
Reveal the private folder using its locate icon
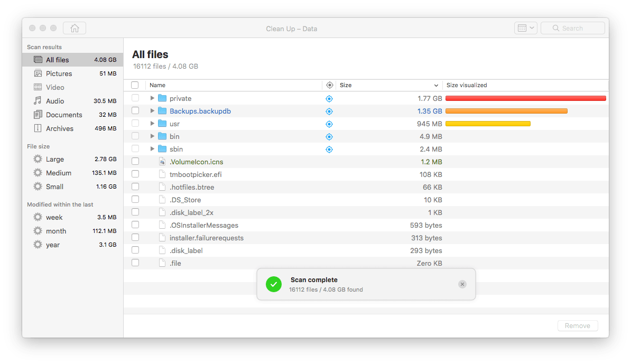(x=329, y=98)
